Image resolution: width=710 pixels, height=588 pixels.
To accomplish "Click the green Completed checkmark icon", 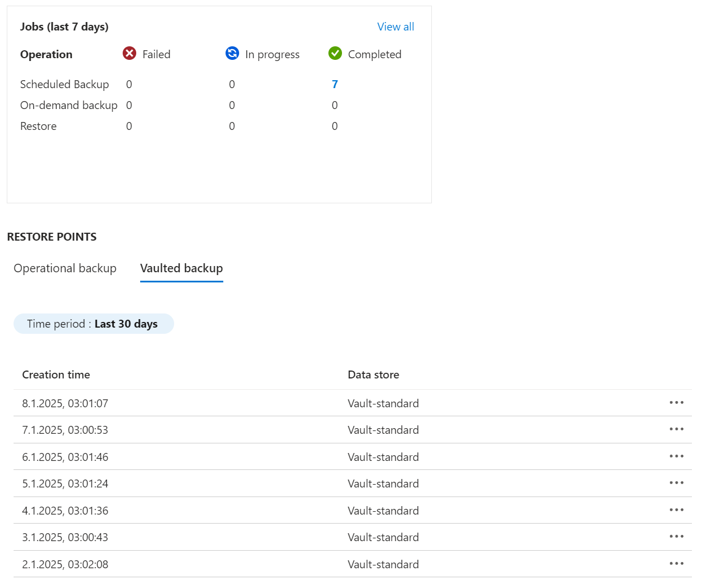I will click(x=335, y=53).
